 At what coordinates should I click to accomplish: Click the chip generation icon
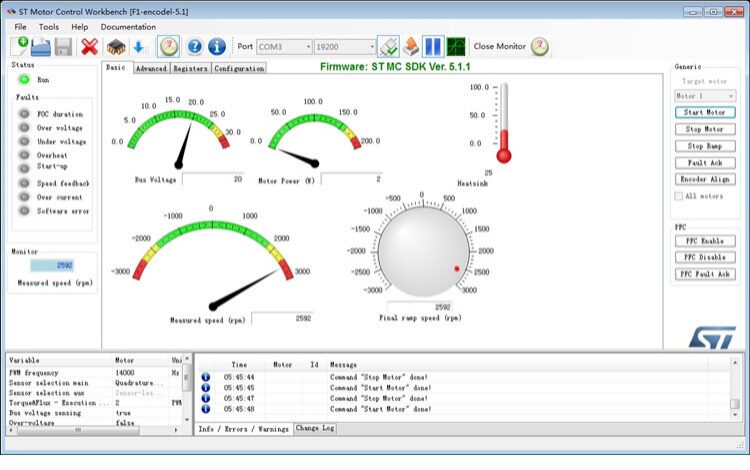(116, 47)
